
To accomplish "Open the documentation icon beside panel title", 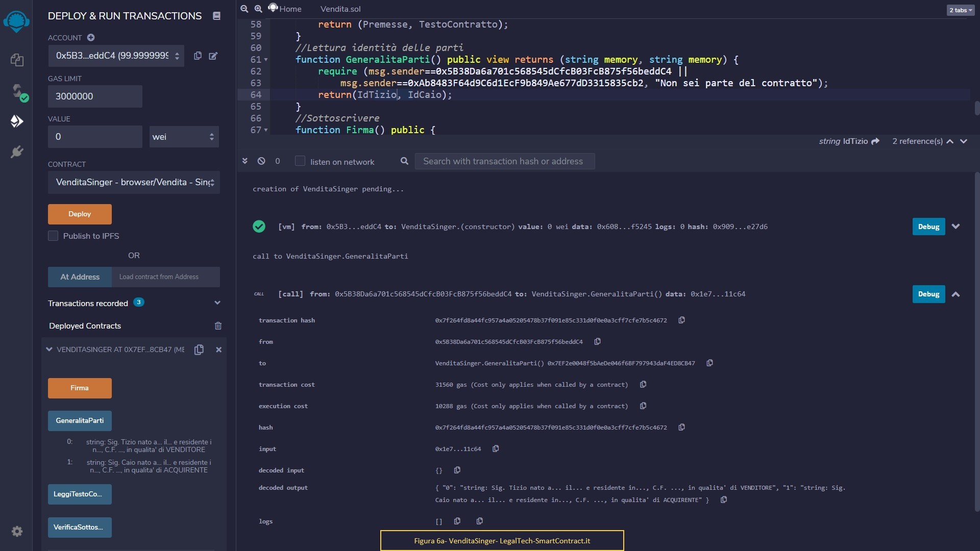I will (216, 16).
